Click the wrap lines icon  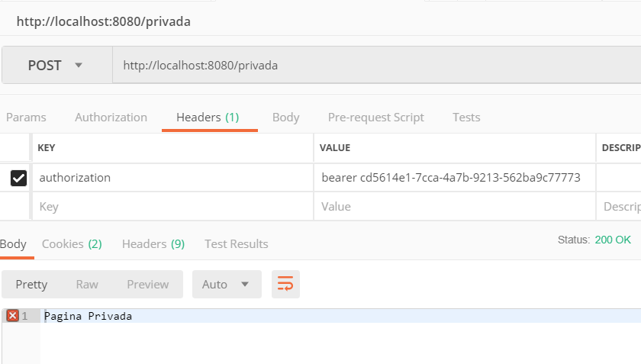point(285,284)
